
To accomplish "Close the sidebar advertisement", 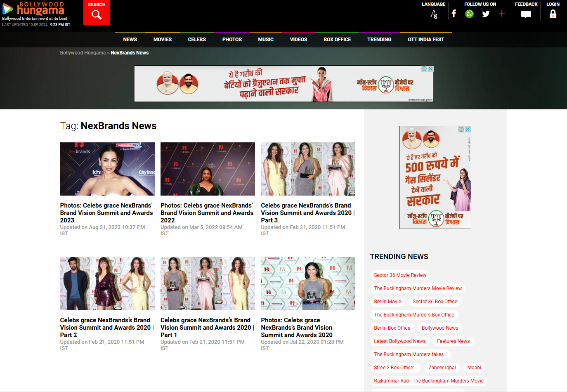I will point(468,130).
